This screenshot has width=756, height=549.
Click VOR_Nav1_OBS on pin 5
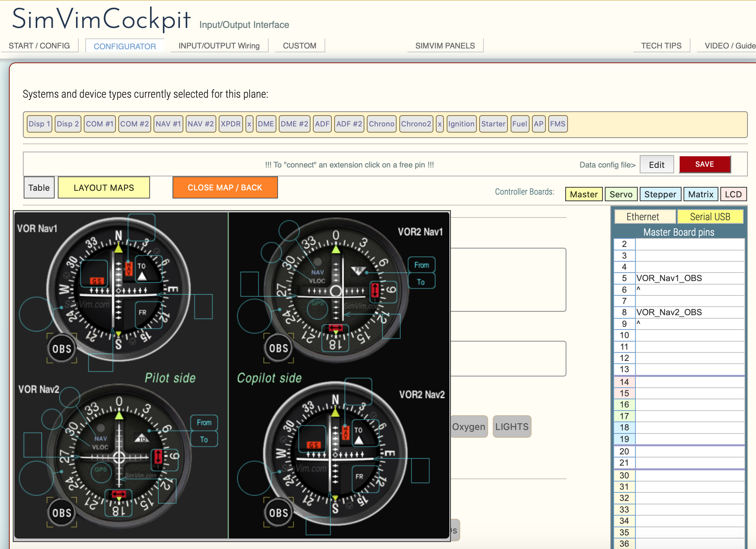click(x=690, y=278)
